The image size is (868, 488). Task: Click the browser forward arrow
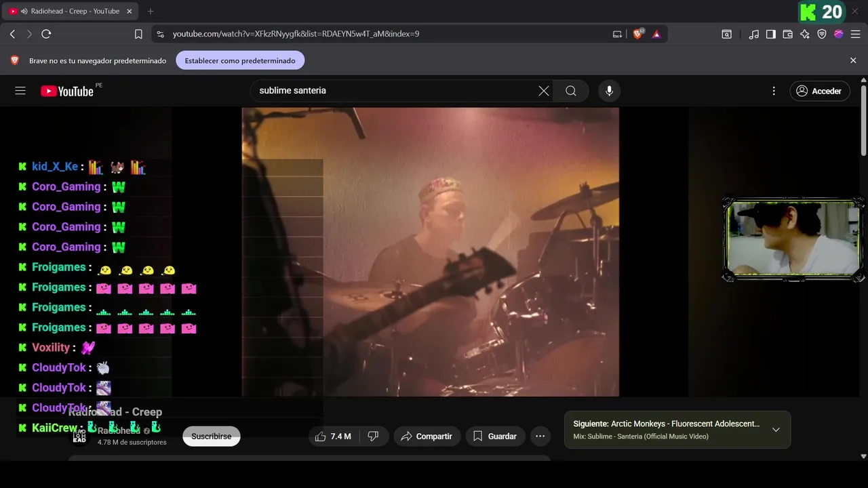29,34
